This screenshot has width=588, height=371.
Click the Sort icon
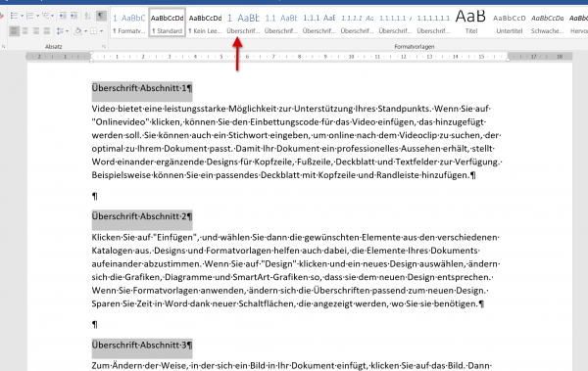(x=88, y=16)
